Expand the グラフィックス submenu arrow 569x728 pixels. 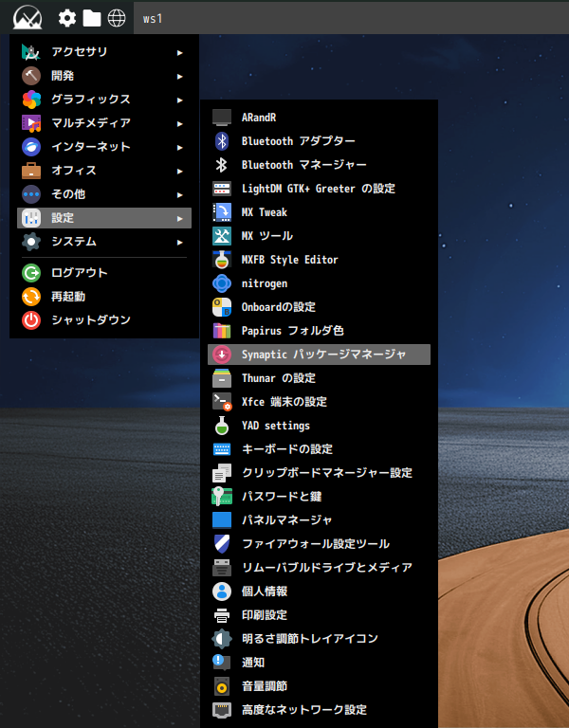[x=180, y=100]
